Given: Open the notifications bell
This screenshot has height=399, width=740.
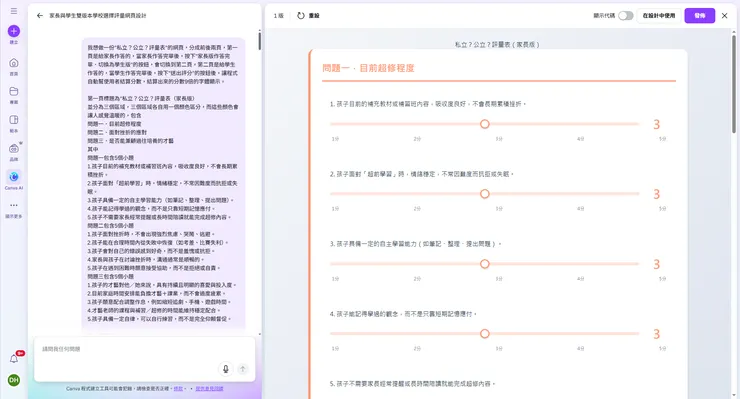Looking at the screenshot, I should point(14,358).
